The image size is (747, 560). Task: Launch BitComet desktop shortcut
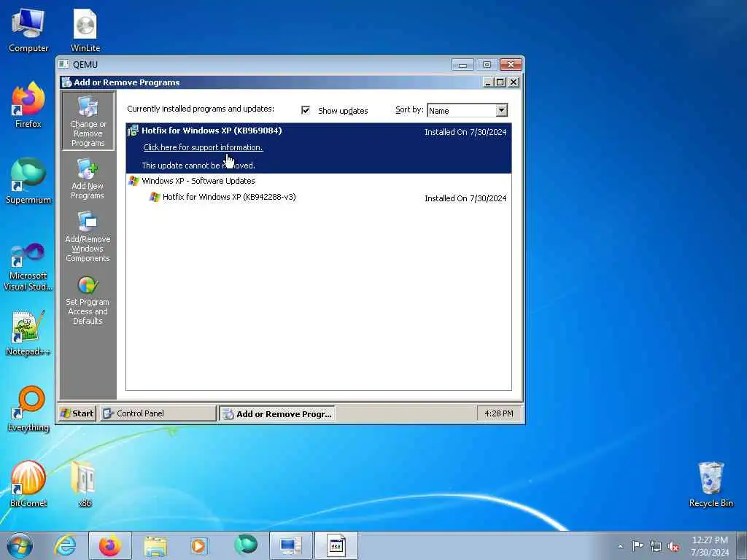click(x=28, y=484)
